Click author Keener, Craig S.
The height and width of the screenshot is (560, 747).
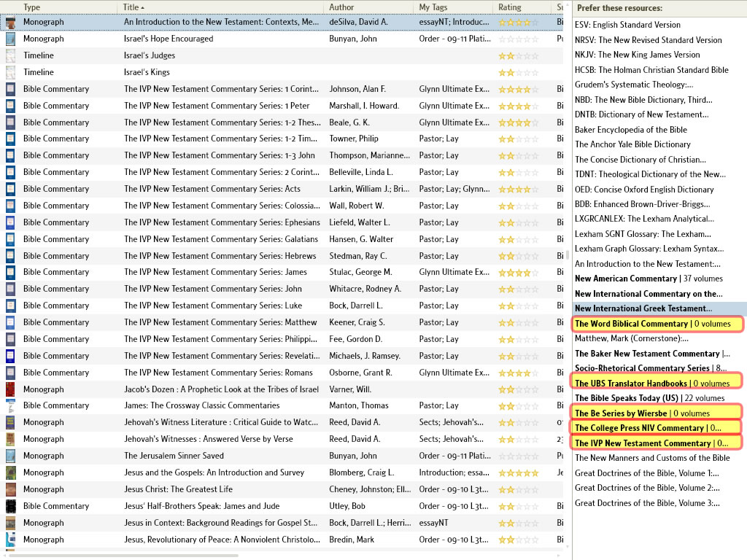click(357, 322)
